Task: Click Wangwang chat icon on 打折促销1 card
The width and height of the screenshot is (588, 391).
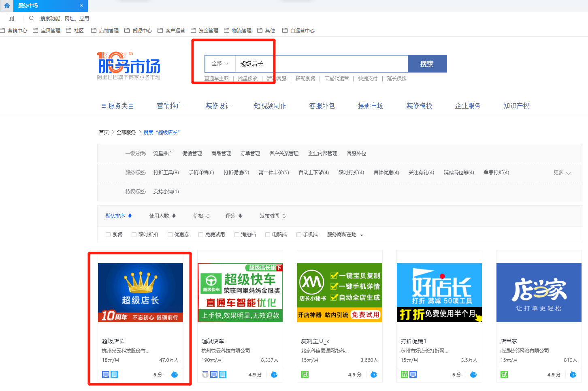Action: (473, 374)
